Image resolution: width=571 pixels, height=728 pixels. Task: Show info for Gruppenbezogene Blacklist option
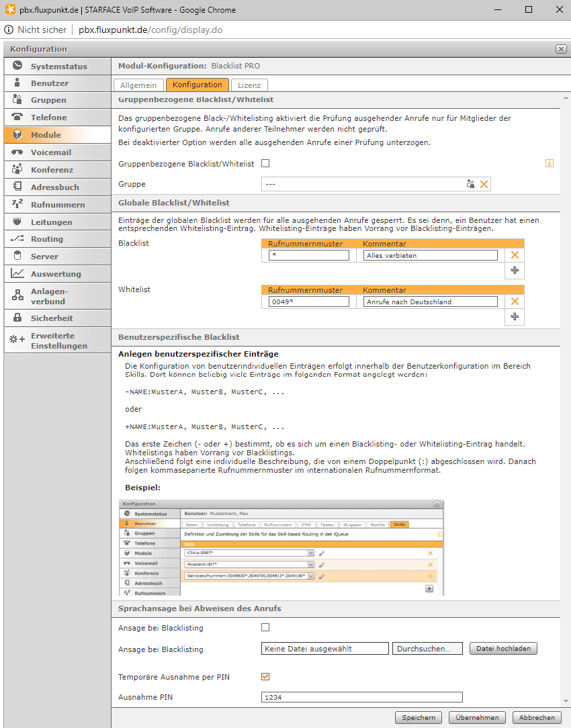550,163
